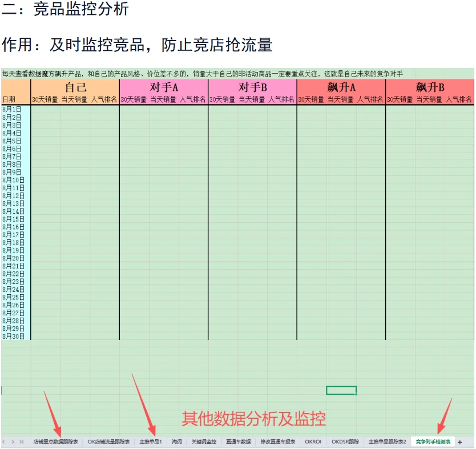Image resolution: width=476 pixels, height=449 pixels.
Task: Click the 二：竞品监控分析 heading
Action: coord(65,9)
